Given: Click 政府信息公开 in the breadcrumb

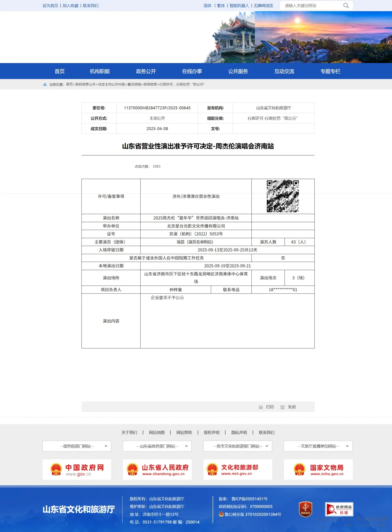Looking at the screenshot, I should pyautogui.click(x=85, y=84).
